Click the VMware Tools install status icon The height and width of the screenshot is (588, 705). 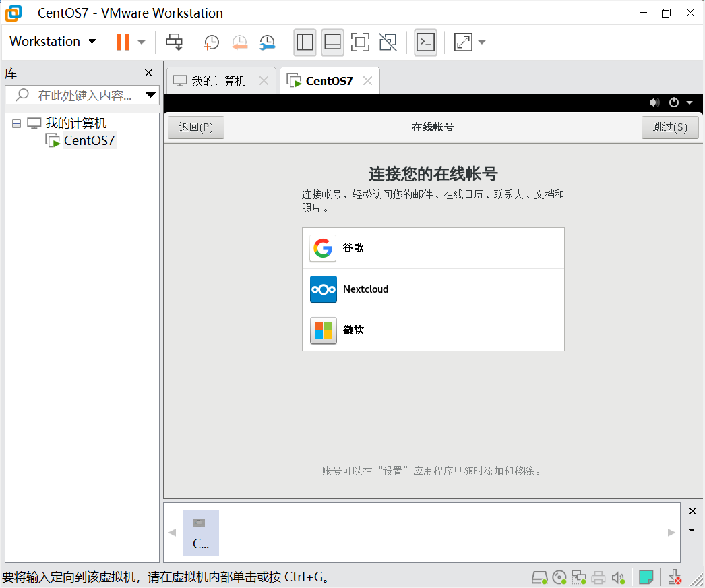675,577
